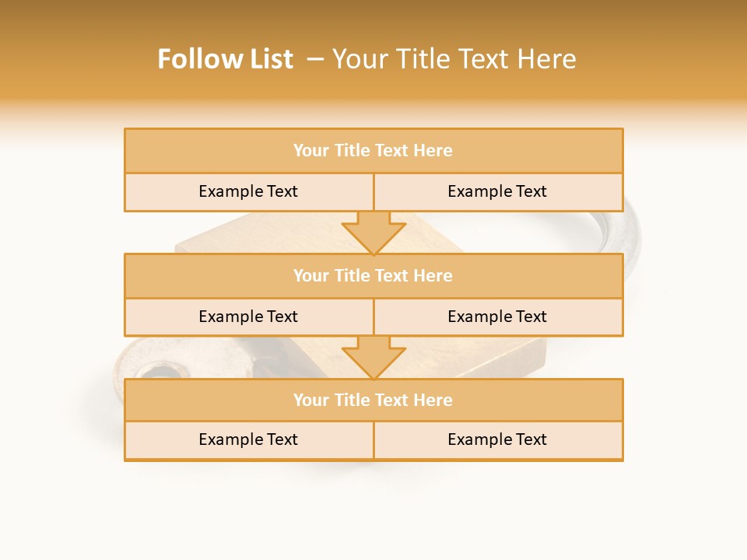Click the left "Example Text" cell in the top block
747x560 pixels.
pyautogui.click(x=248, y=192)
